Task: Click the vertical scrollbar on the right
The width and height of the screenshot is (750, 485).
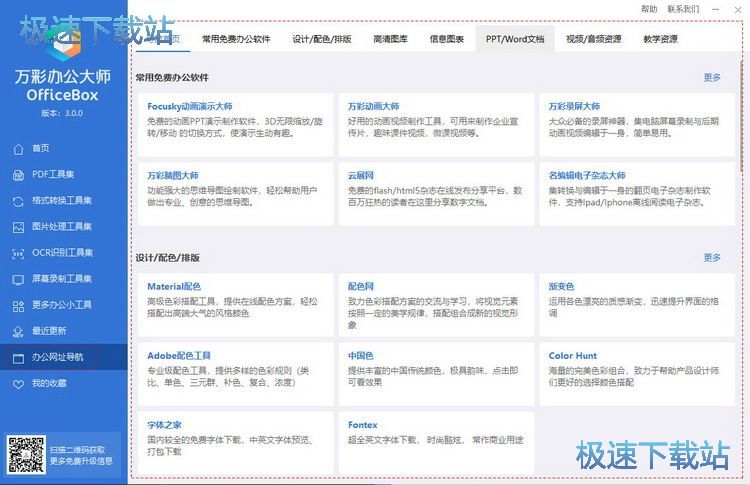Action: [742, 115]
